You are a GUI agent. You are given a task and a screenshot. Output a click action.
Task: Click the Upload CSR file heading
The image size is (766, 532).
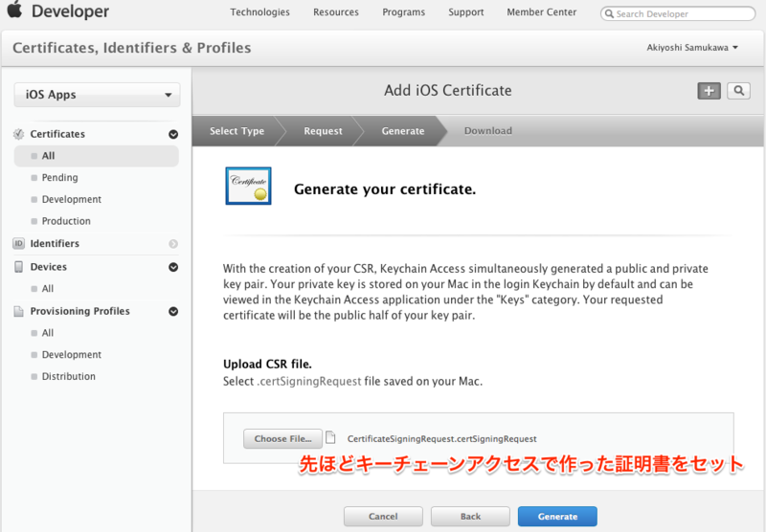(267, 365)
